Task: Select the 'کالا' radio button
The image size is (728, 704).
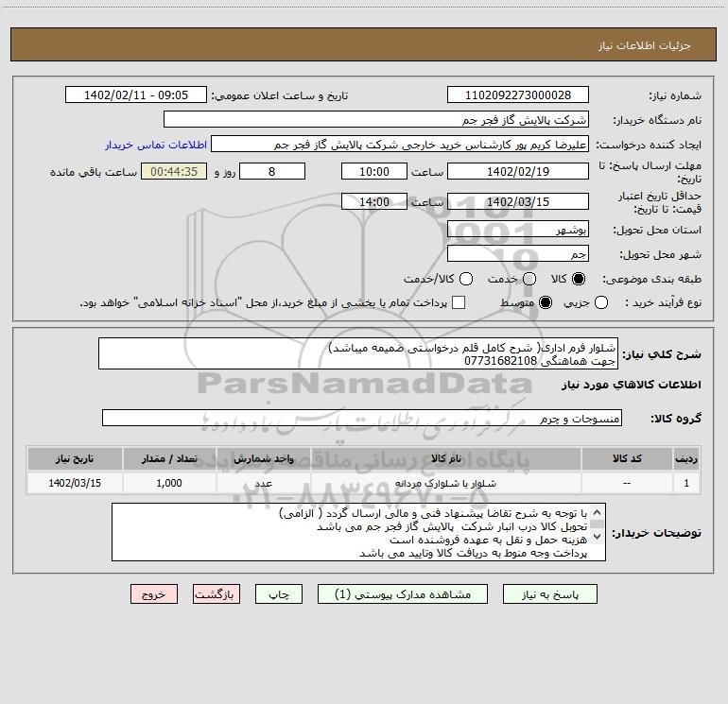Action: pyautogui.click(x=579, y=279)
